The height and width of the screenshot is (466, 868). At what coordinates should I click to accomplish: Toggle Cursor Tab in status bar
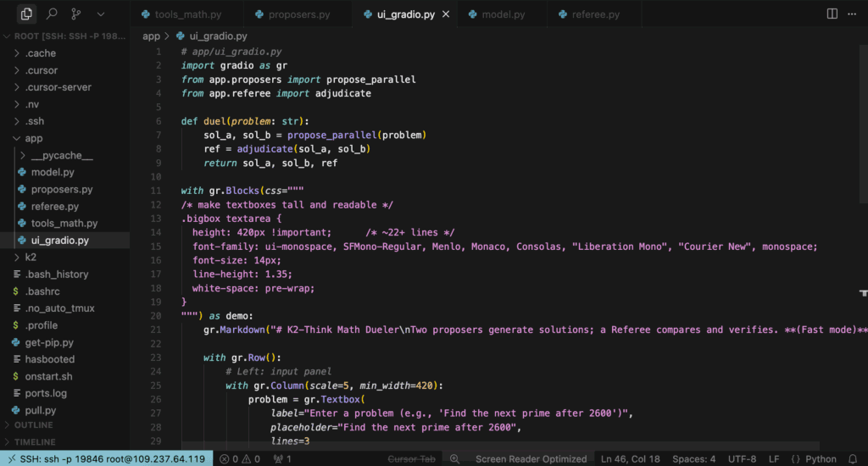pos(411,458)
